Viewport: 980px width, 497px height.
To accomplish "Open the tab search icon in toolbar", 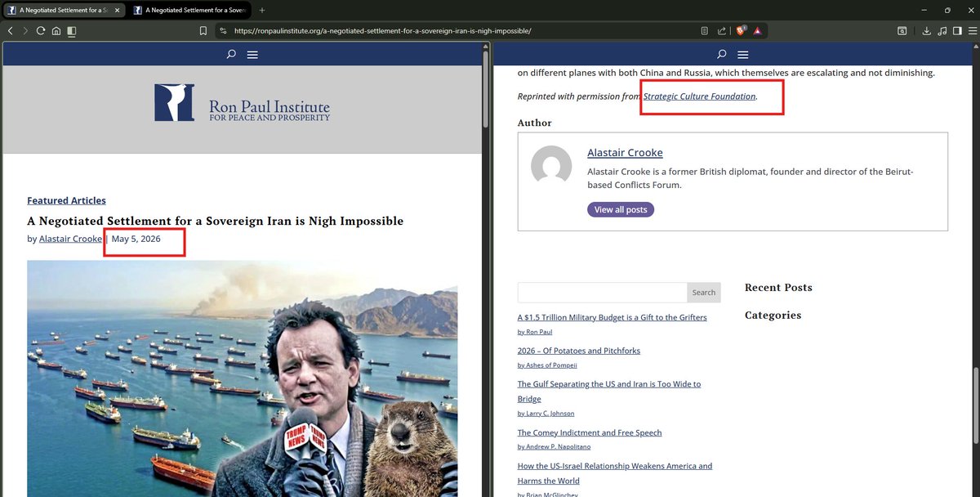I will [x=902, y=31].
